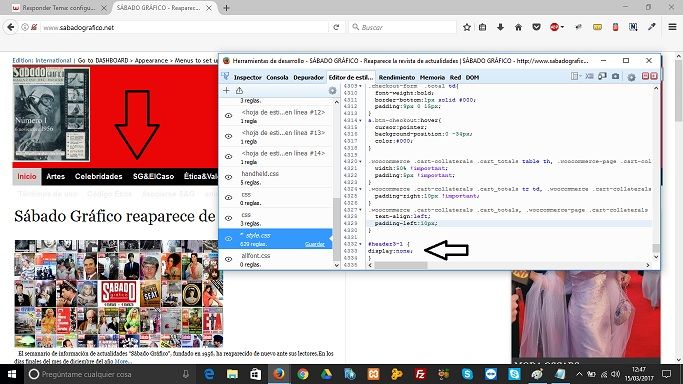
Task: Open the bookmarks list clipboard icon
Action: (482, 27)
